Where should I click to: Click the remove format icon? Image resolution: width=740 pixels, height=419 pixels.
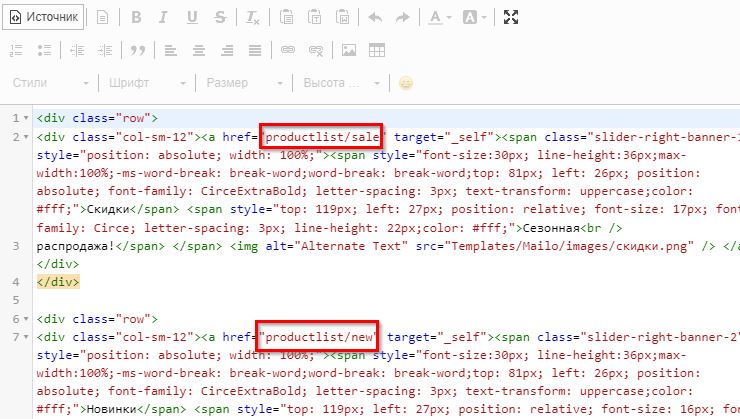[253, 17]
